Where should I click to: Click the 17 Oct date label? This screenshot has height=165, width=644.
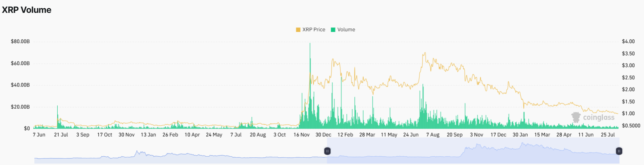pos(105,135)
